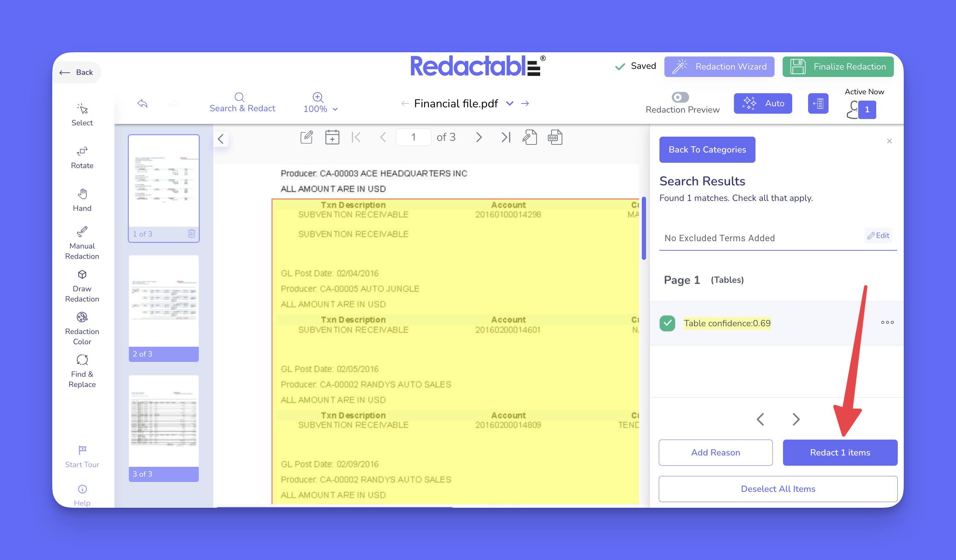Select the Rotate tool
The image size is (956, 560).
82,157
